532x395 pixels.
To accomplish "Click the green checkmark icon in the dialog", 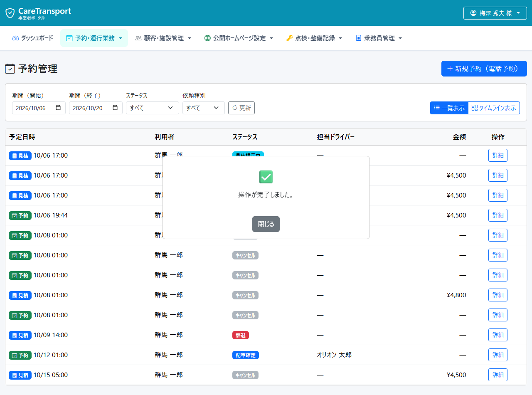I will coord(266,177).
